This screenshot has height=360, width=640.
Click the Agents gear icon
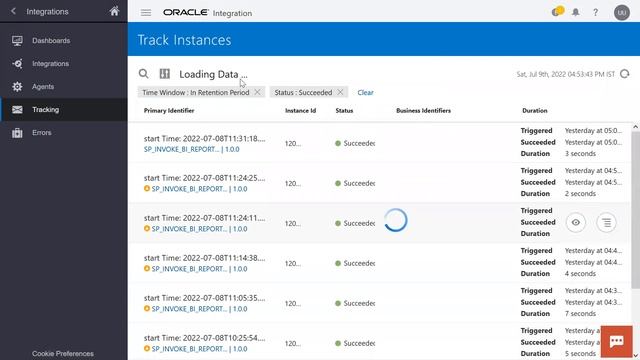pos(17,87)
